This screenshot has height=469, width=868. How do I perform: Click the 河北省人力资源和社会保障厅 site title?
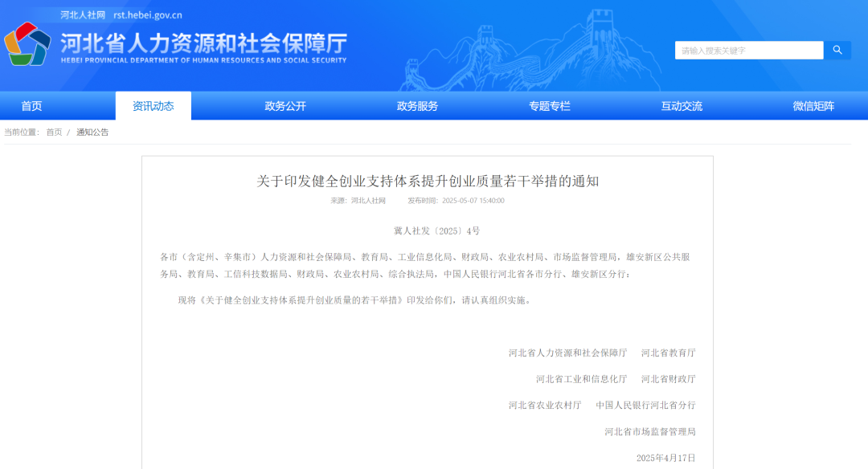[203, 43]
